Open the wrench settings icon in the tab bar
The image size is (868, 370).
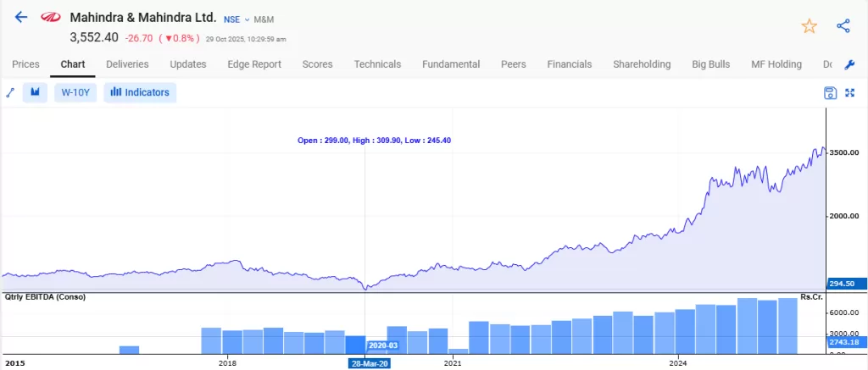click(x=849, y=64)
